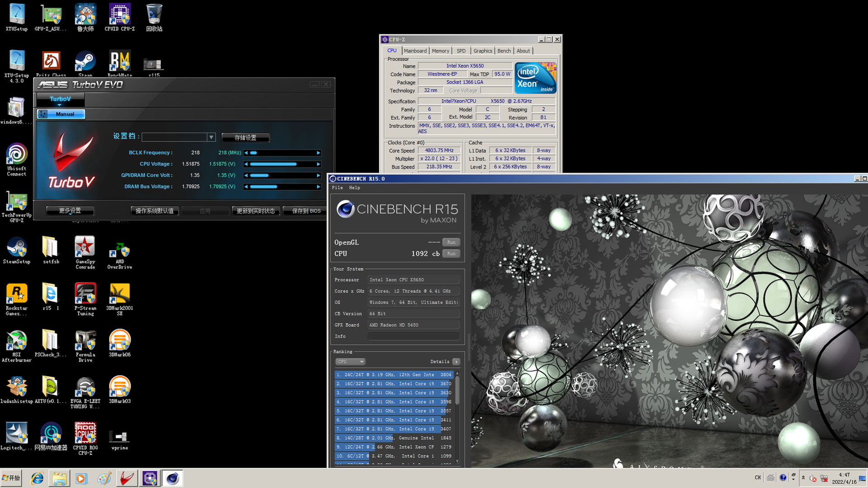Image resolution: width=868 pixels, height=488 pixels.
Task: Open the CPU ranking dropdown in Cinebench
Action: tap(350, 361)
